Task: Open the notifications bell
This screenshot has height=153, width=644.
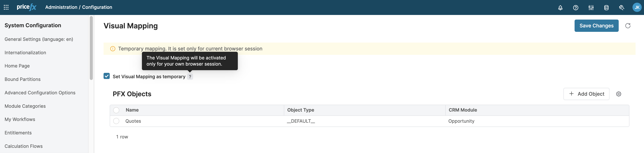Action: tap(560, 7)
